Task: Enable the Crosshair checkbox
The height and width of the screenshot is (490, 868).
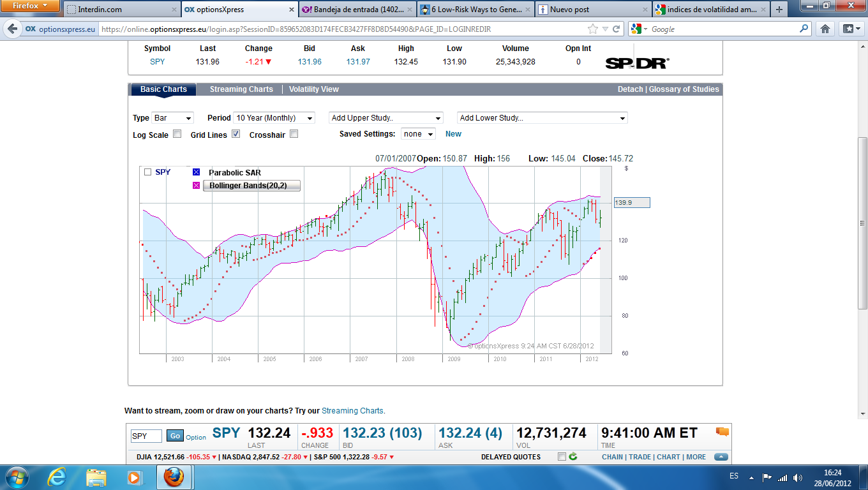Action: [x=294, y=134]
